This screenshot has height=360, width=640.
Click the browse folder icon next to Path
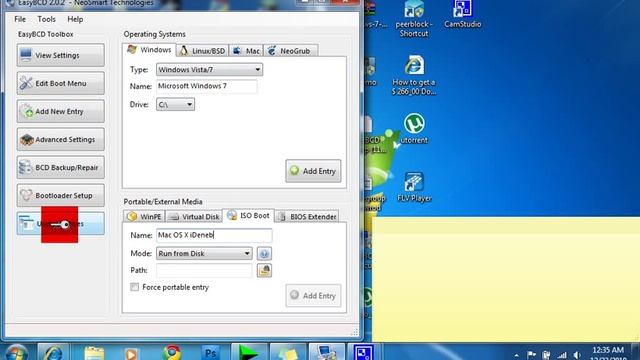coord(264,270)
